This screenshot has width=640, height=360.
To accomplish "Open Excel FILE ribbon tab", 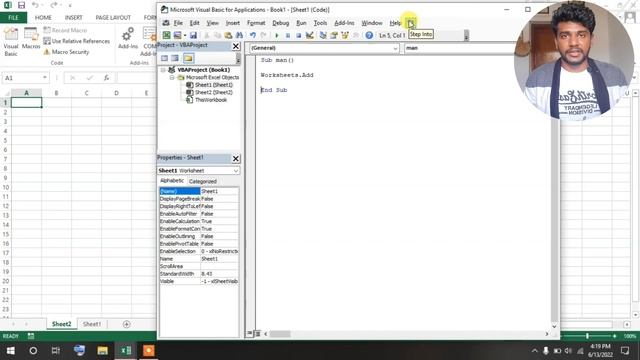I will (13, 18).
